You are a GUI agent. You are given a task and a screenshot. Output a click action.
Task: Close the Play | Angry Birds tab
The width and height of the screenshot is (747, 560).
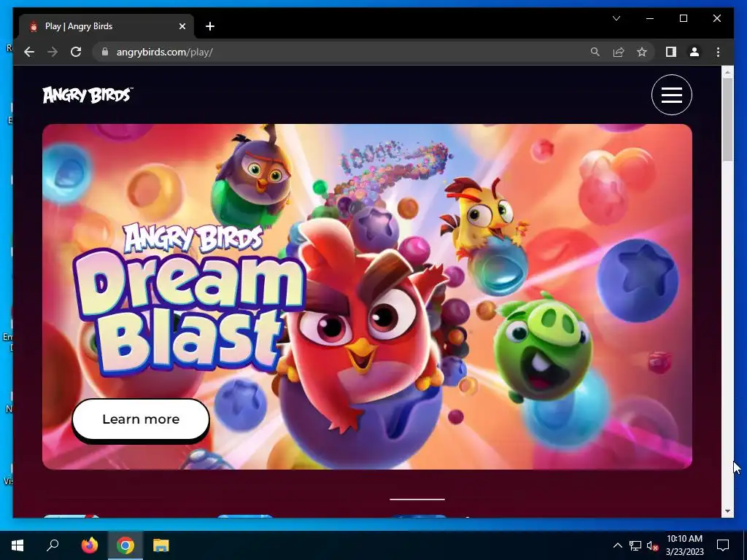point(182,26)
